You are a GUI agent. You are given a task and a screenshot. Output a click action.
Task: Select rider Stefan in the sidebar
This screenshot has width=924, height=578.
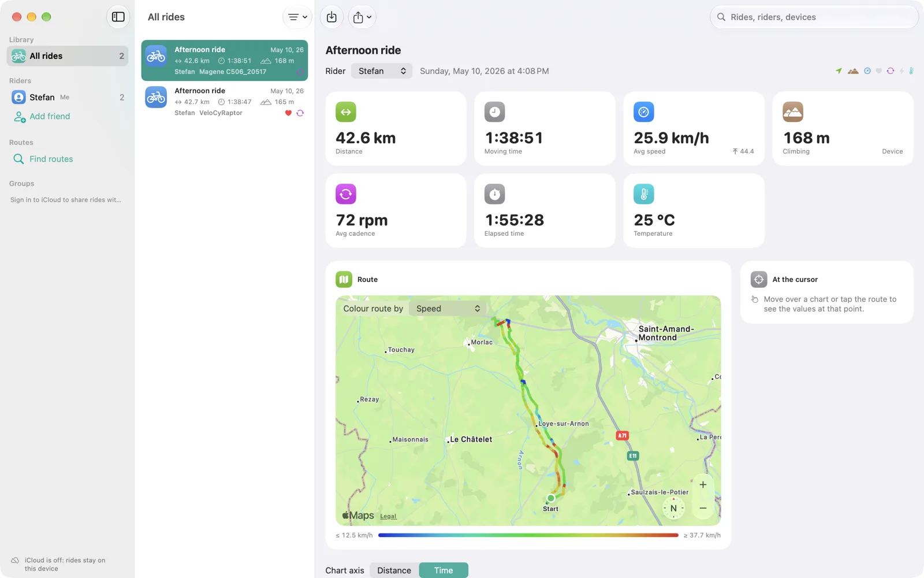click(x=68, y=97)
